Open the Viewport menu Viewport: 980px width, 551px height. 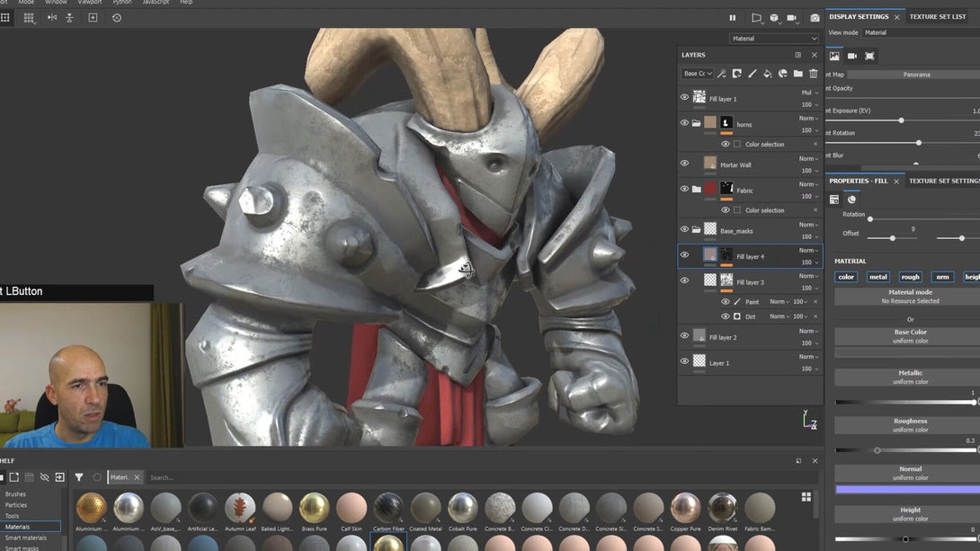pyautogui.click(x=89, y=3)
